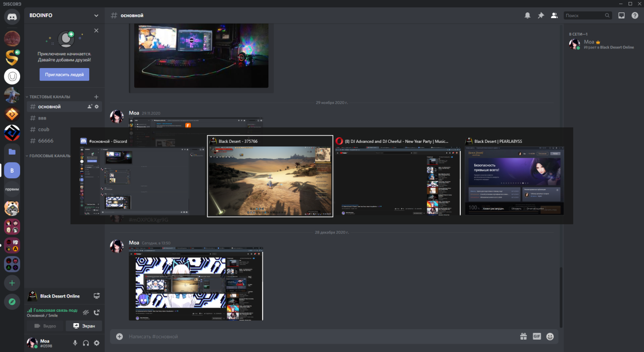644x352 pixels.
Task: Stream Black Desert Online via screen icon
Action: coord(96,296)
